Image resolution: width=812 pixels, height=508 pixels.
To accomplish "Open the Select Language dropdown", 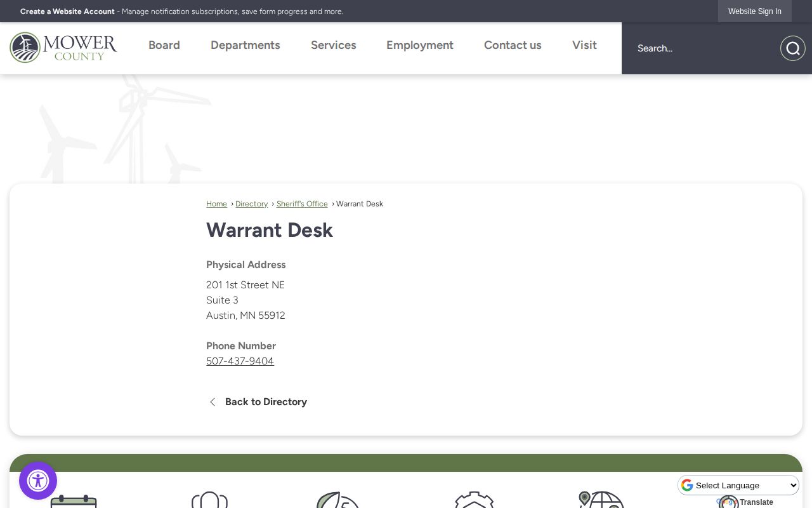I will pos(738,485).
